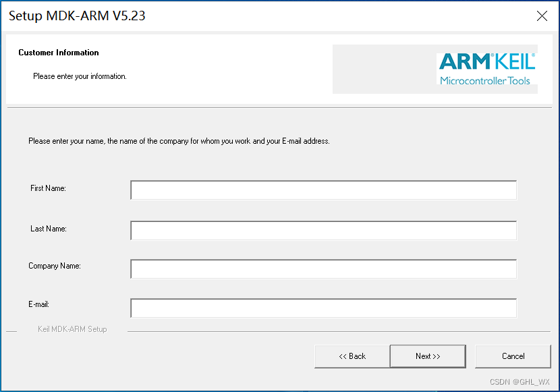The image size is (560, 392).
Task: Click the 'First Name:' label
Action: pos(48,188)
